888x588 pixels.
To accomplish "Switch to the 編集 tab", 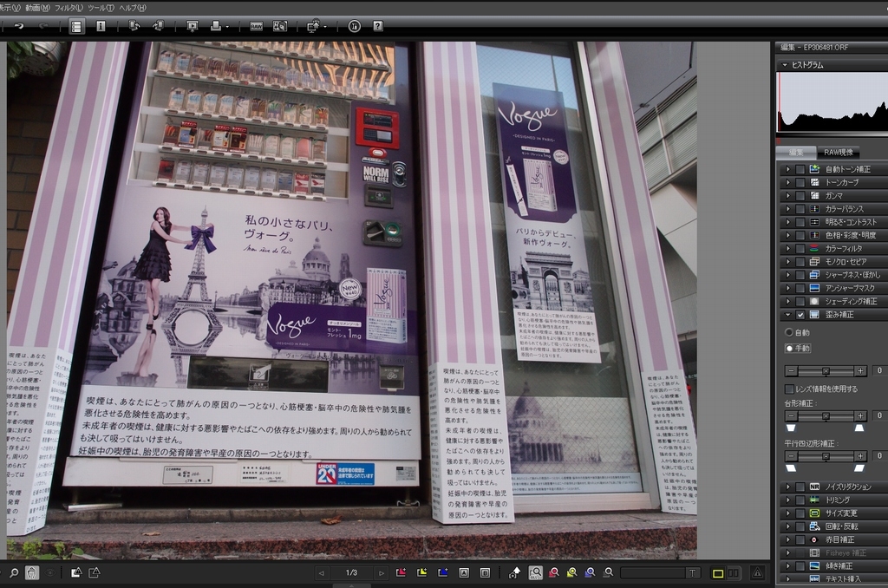I will click(x=796, y=153).
